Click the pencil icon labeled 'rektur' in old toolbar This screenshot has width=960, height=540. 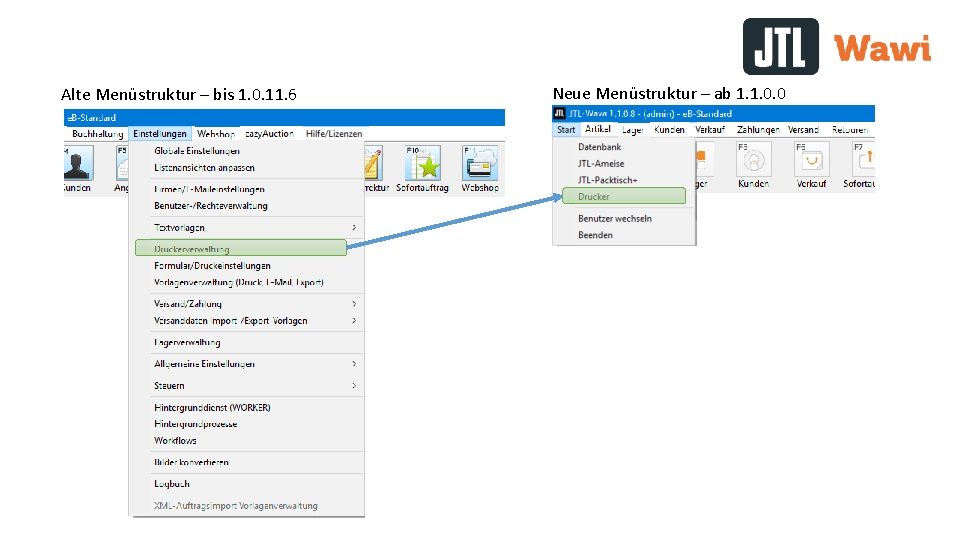tap(373, 163)
